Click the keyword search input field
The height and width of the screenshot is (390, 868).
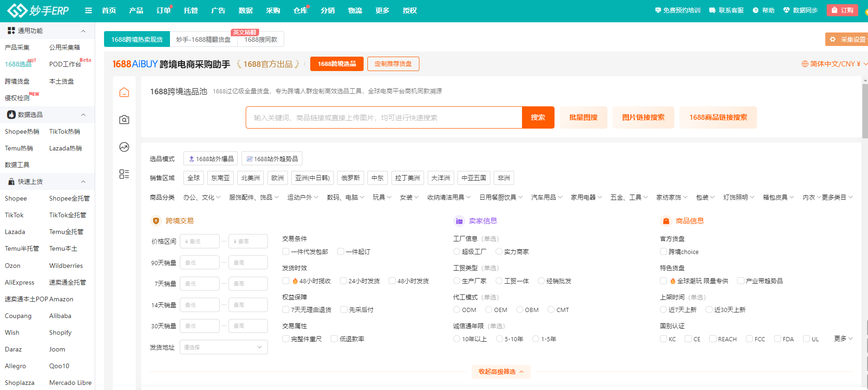coord(384,117)
